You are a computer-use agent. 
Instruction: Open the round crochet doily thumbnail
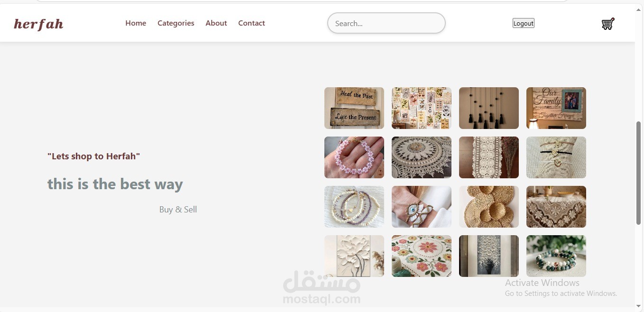click(422, 157)
